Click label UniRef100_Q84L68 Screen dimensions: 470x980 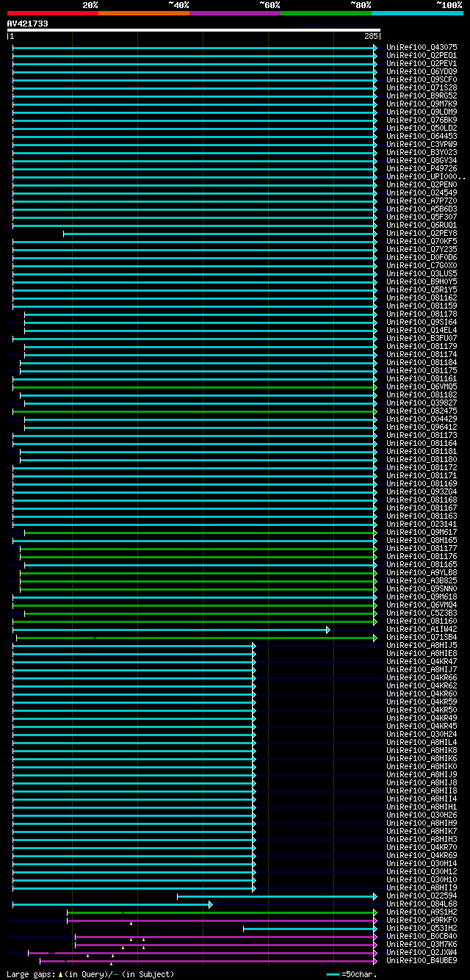point(422,904)
